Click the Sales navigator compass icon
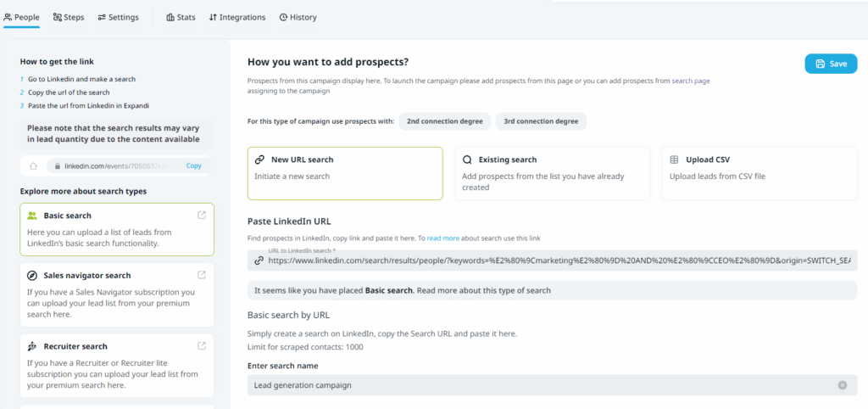868x409 pixels. coord(32,276)
